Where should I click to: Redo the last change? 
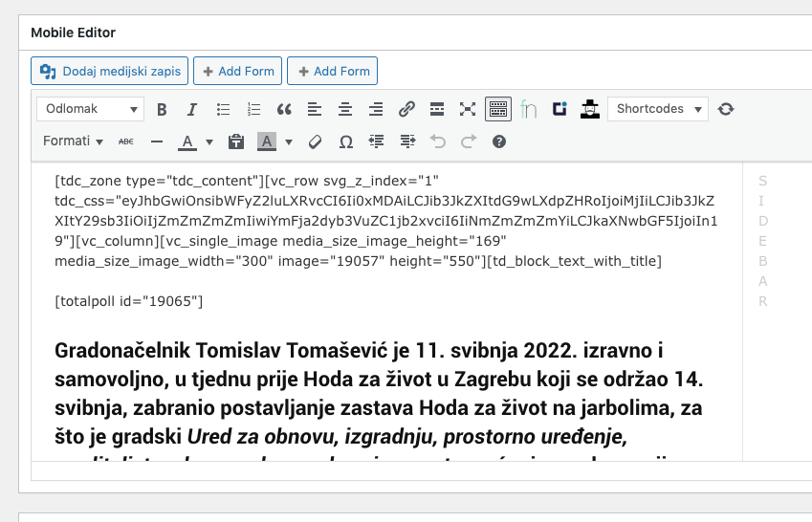(x=469, y=141)
